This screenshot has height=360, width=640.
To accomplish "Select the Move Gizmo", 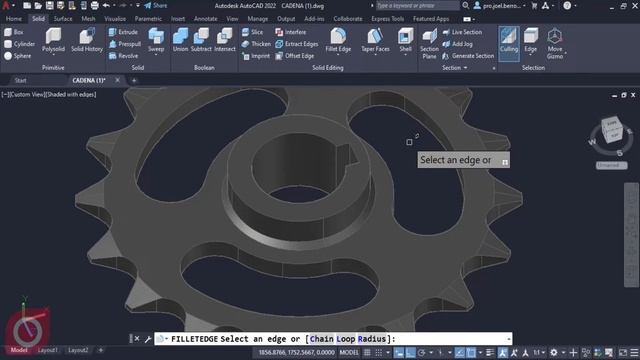I will point(555,43).
